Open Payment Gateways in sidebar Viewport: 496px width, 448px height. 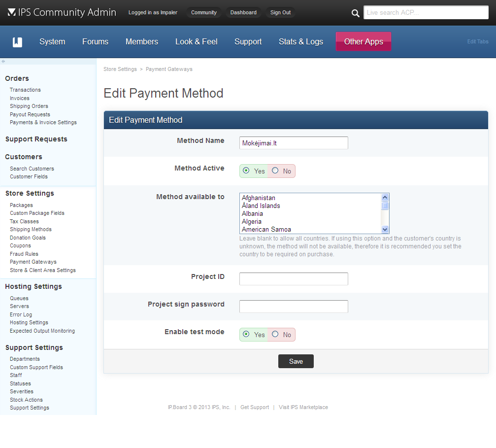pos(33,262)
